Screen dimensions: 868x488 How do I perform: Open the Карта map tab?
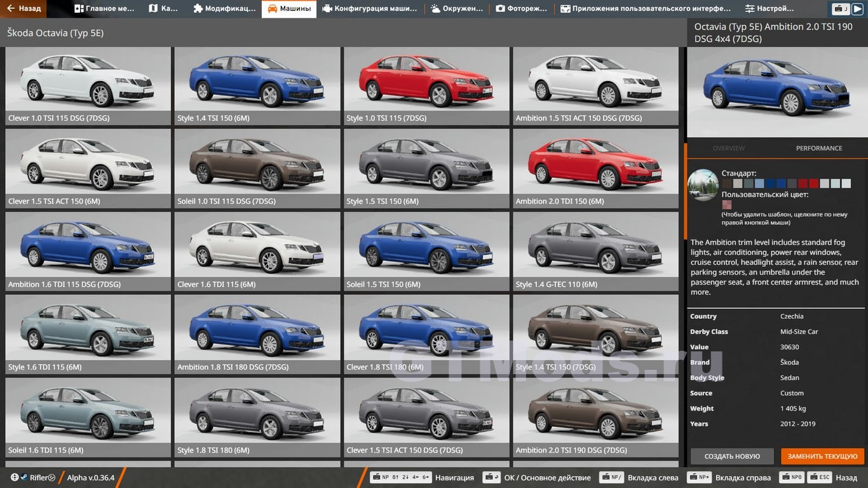coord(164,9)
